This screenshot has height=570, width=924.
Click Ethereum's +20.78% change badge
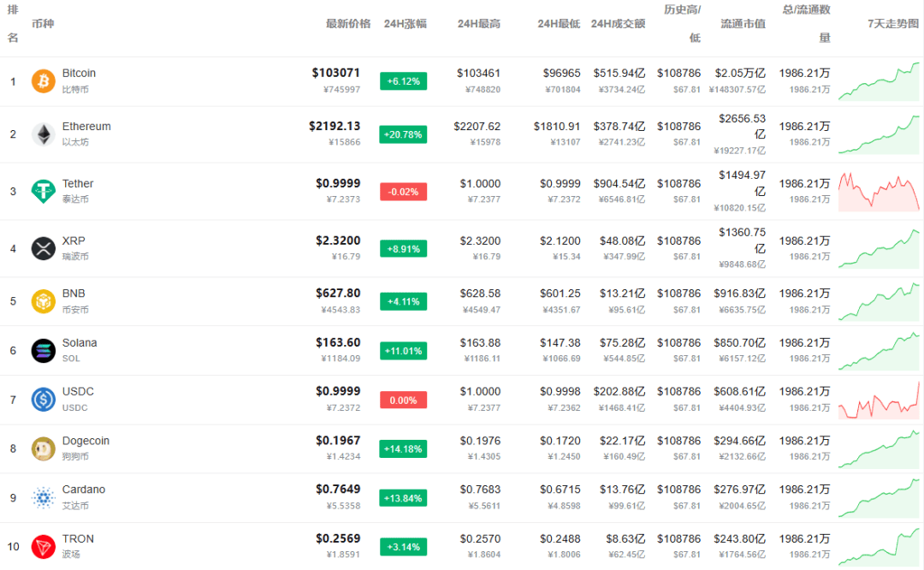pos(403,134)
